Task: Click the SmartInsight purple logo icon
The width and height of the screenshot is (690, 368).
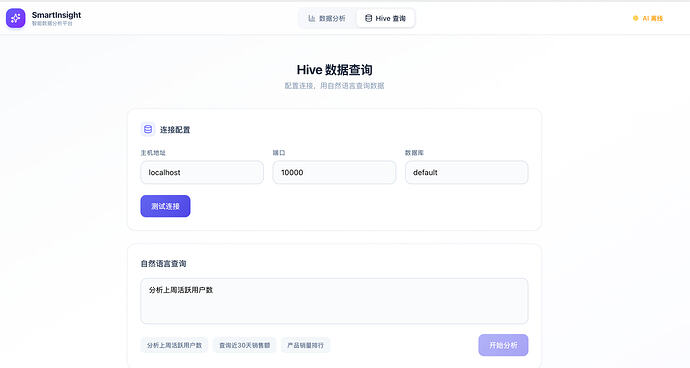Action: pos(15,18)
